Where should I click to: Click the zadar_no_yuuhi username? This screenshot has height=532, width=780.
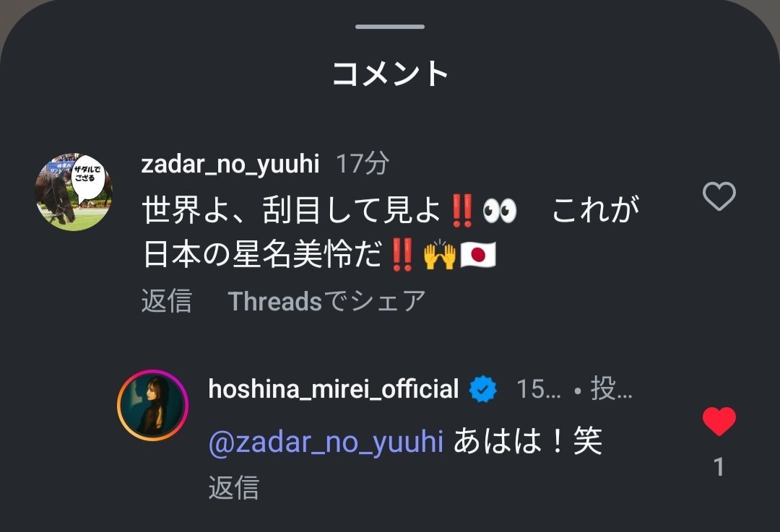click(230, 164)
